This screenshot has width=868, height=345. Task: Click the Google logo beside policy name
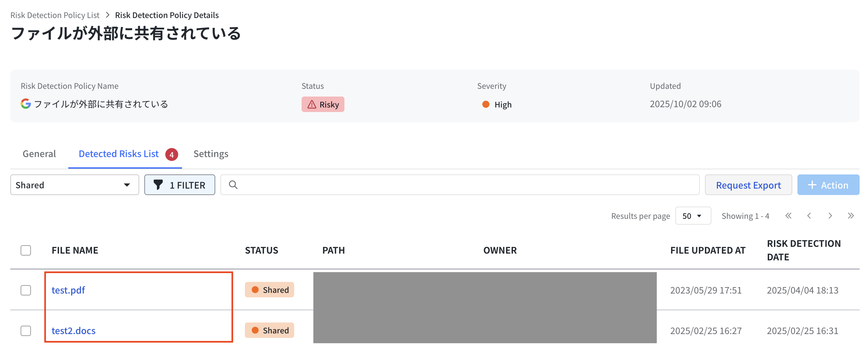[x=25, y=104]
